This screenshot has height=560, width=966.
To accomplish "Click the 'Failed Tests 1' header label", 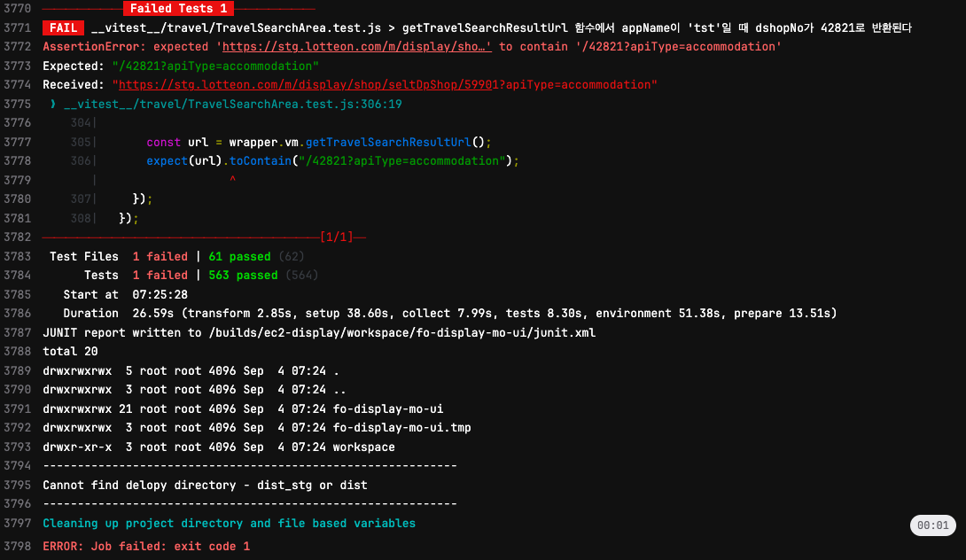I will tap(179, 9).
